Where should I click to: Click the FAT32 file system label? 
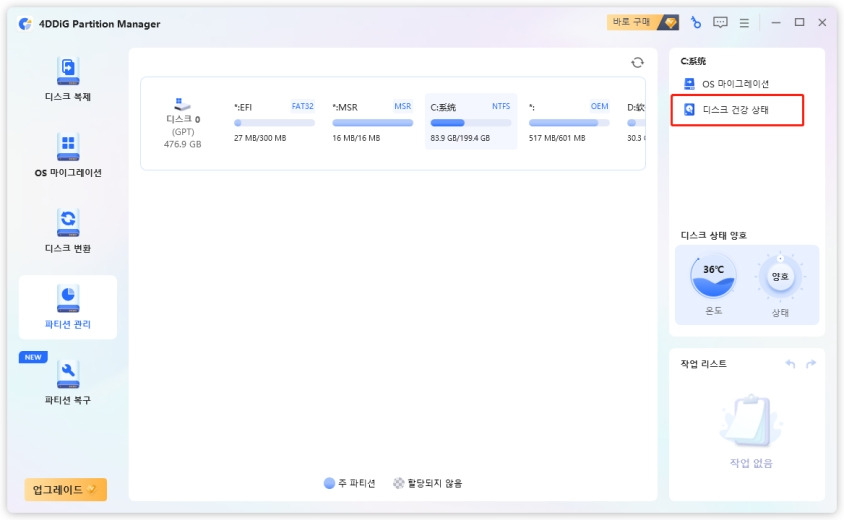(303, 106)
